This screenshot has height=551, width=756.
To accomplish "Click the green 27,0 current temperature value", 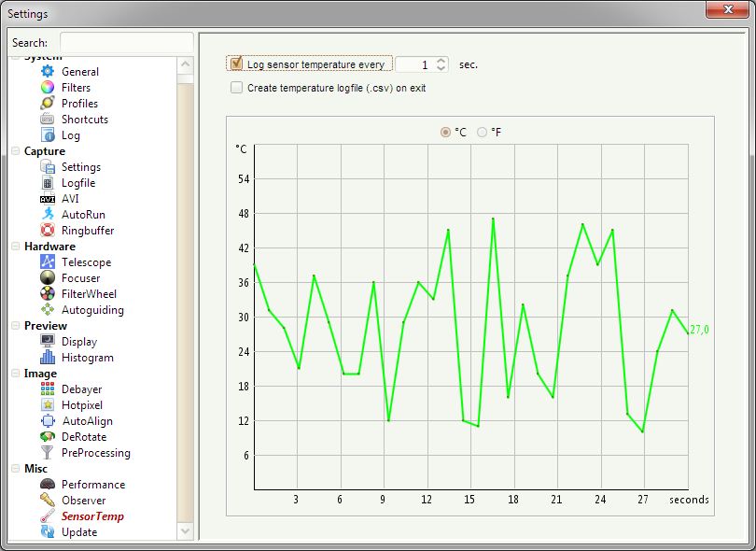I will pyautogui.click(x=700, y=330).
